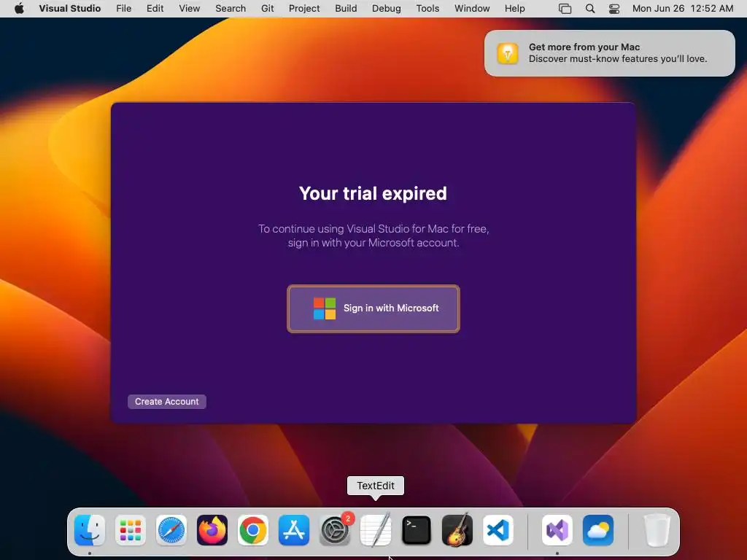Launch TextEdit from the Dock
The image size is (747, 560).
coord(376,530)
